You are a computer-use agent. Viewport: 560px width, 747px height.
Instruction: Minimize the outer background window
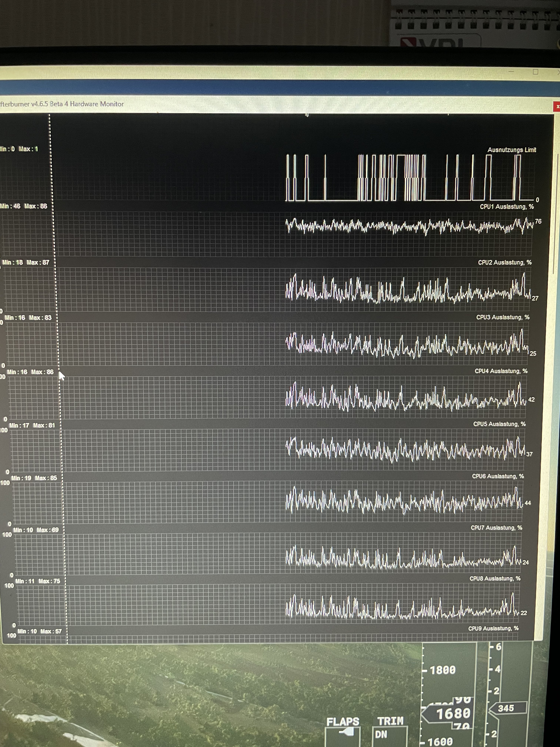point(511,72)
